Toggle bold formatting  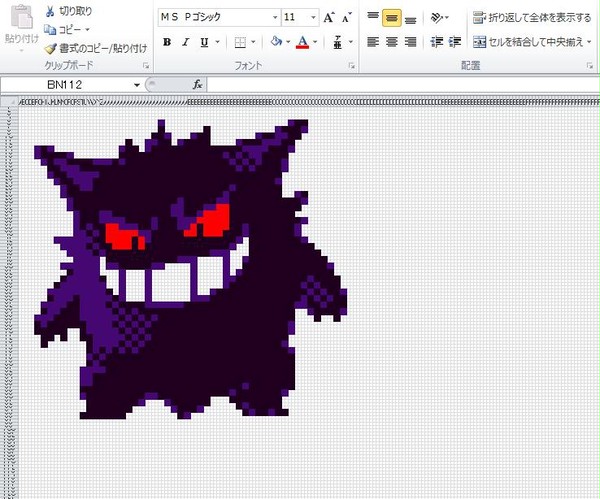click(167, 42)
